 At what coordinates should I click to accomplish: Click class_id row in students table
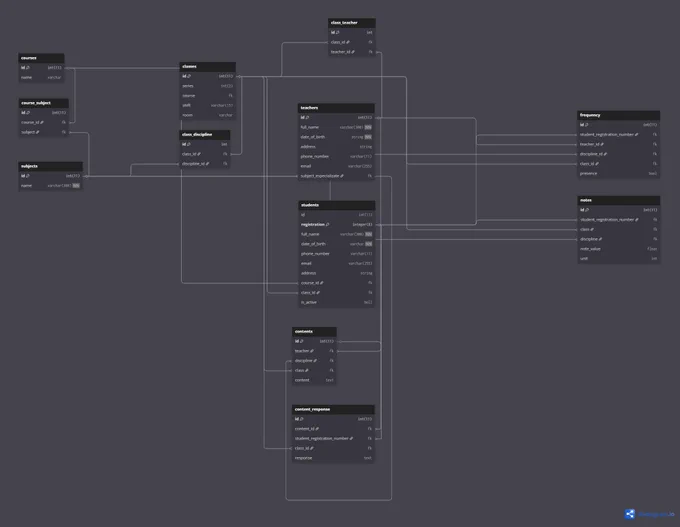337,292
